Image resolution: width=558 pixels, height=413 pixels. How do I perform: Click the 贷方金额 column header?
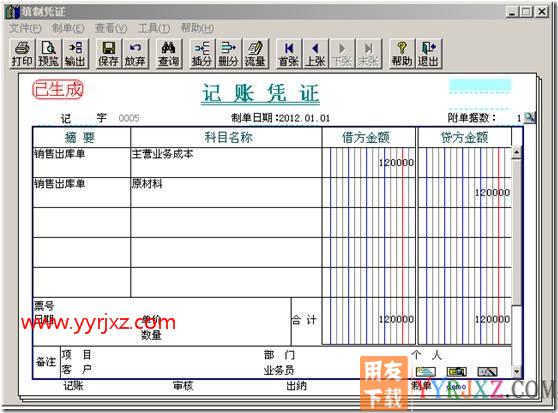[x=464, y=137]
